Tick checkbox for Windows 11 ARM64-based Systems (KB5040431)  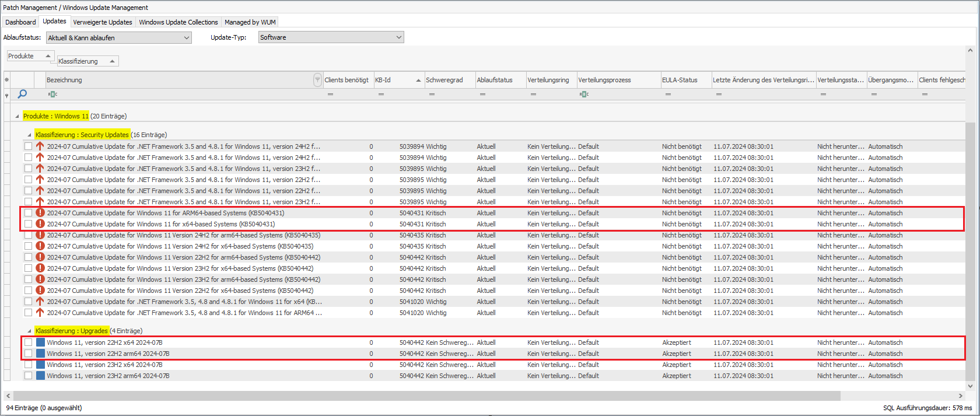point(28,213)
